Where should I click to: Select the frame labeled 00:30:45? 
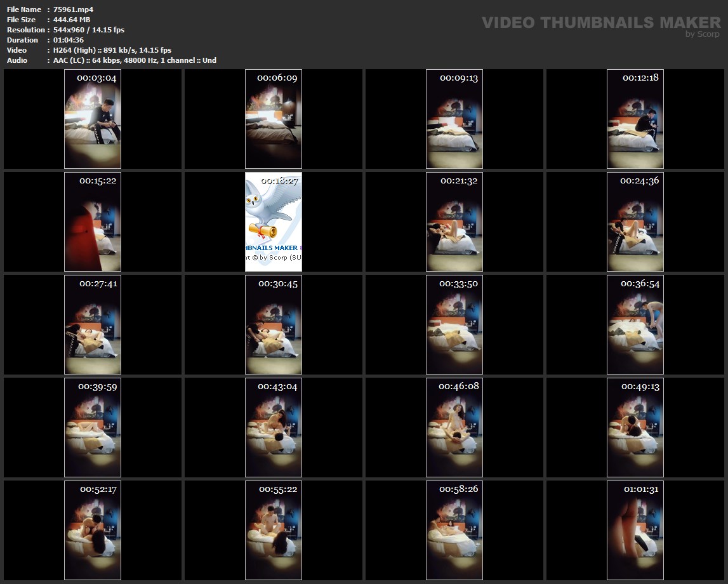[x=274, y=325]
